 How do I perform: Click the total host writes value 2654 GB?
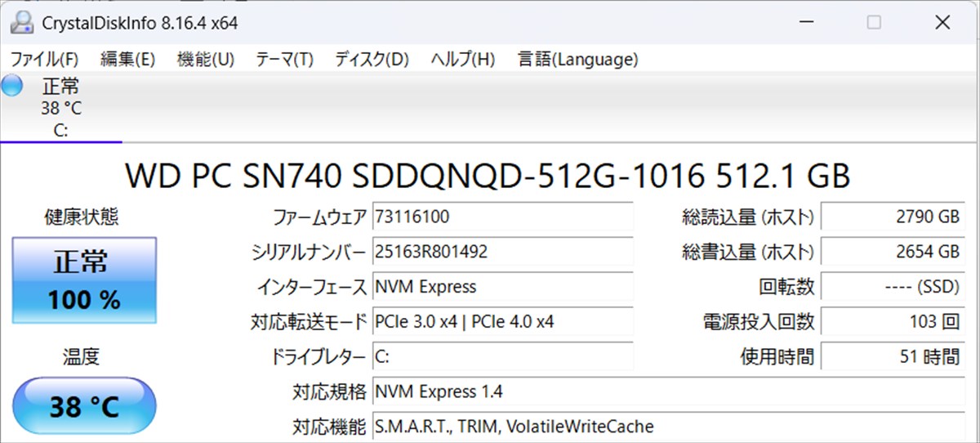891,252
